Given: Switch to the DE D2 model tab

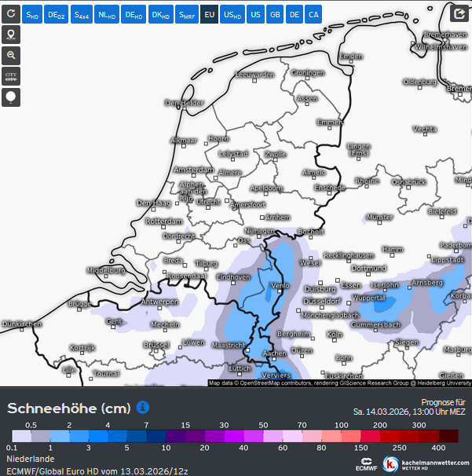Looking at the screenshot, I should coord(57,14).
